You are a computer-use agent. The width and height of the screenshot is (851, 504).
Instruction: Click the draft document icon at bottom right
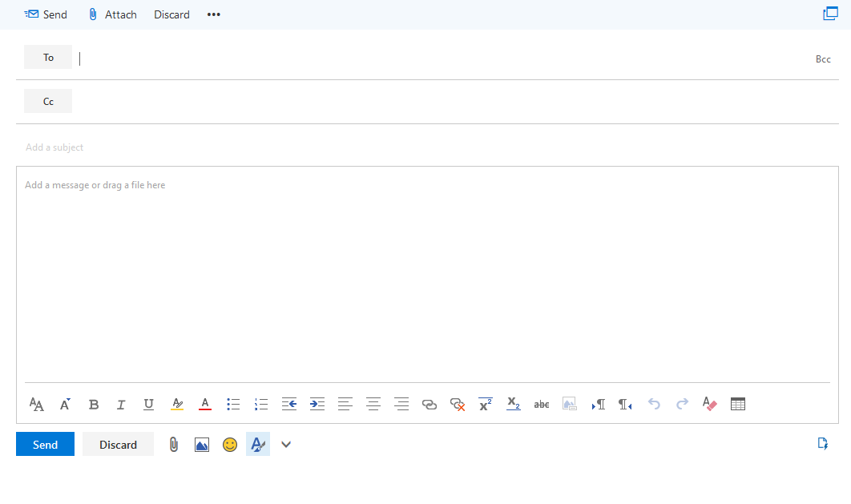tap(823, 444)
